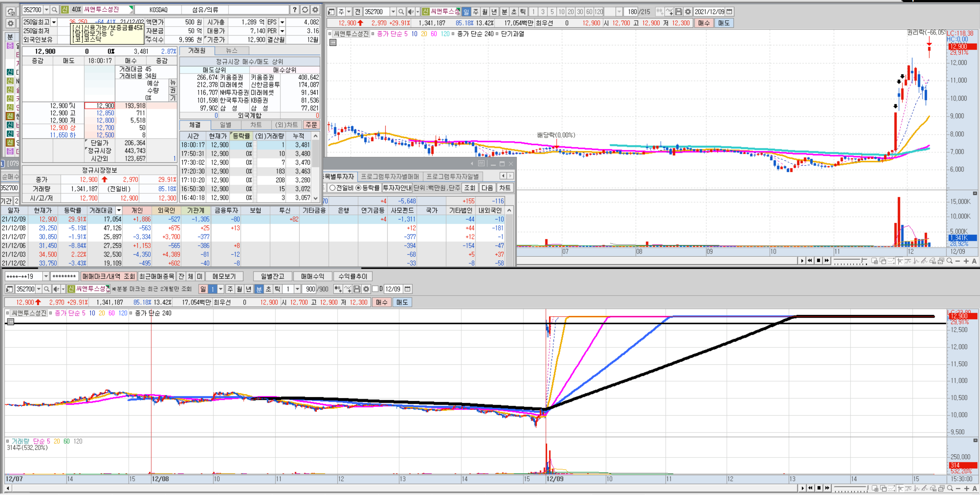Open dropdown next to 일 1 in minute chart

click(221, 289)
